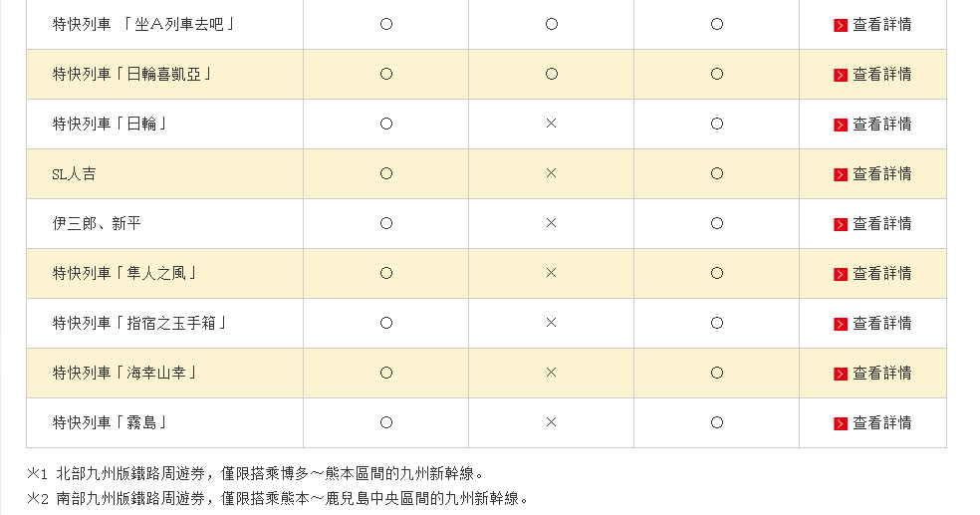Open 查看詳情 link for 伊三郎、新平
The height and width of the screenshot is (515, 980).
point(881,224)
